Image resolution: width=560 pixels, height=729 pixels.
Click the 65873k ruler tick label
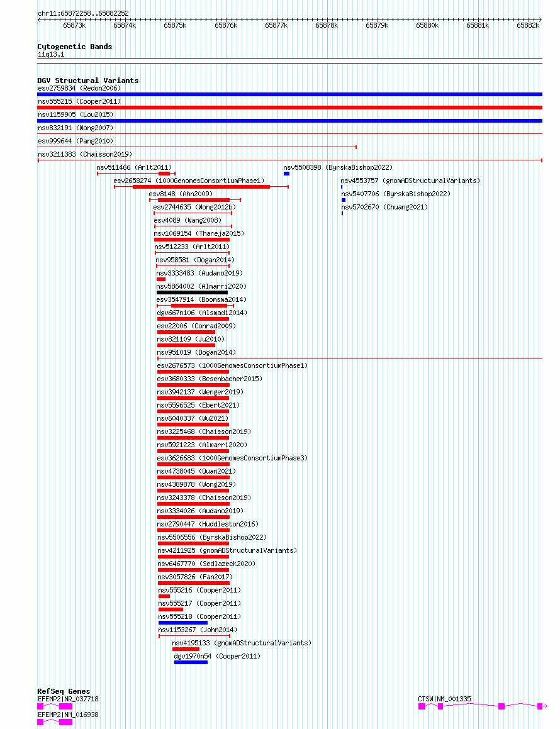point(74,26)
